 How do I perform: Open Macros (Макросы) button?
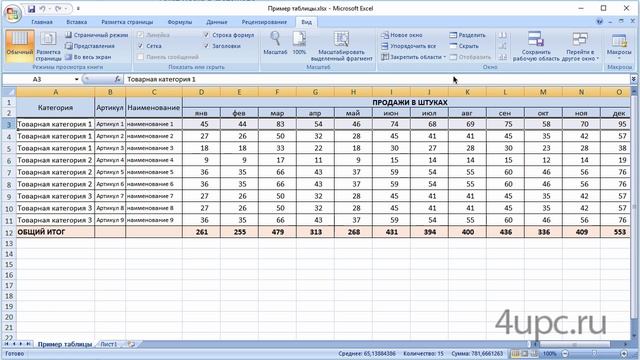point(619,46)
